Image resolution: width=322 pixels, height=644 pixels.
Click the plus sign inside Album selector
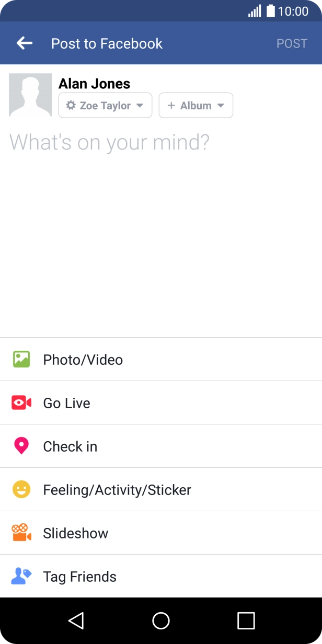(x=170, y=105)
